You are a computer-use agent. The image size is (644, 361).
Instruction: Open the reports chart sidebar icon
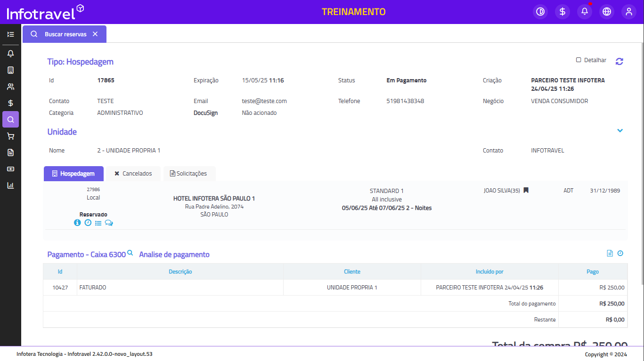point(10,185)
